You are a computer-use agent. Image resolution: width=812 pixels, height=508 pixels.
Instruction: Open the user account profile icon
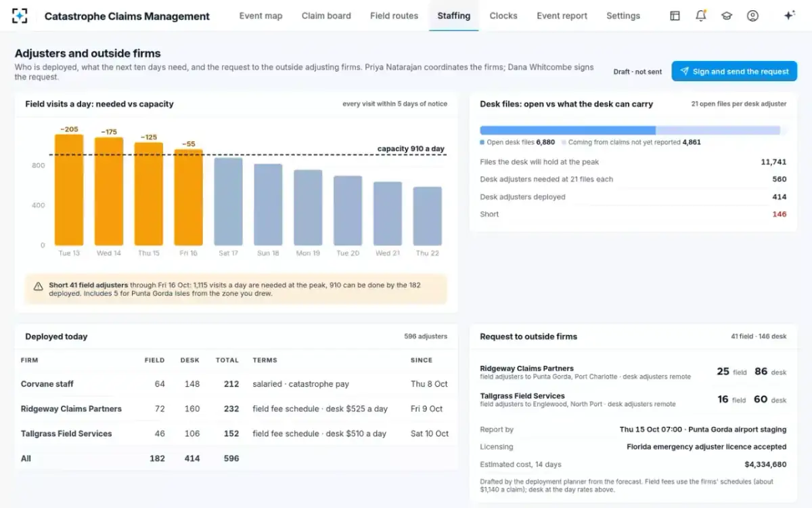pos(752,16)
